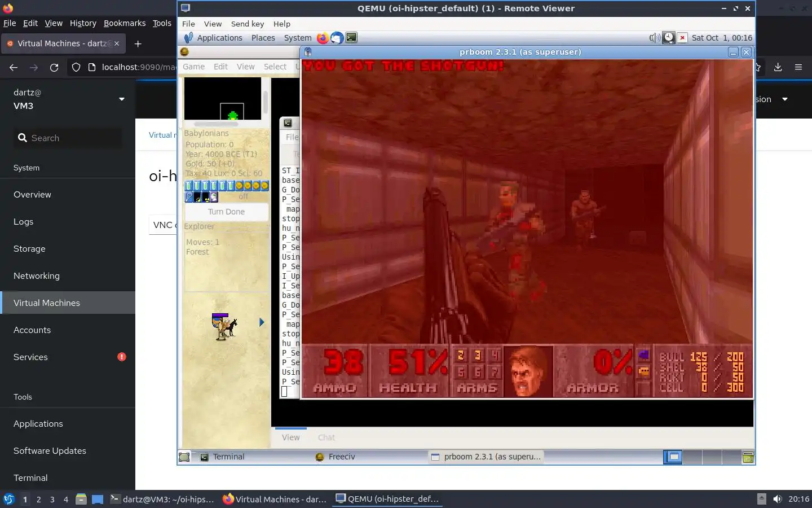
Task: Open the guest Applications menu
Action: (x=219, y=38)
